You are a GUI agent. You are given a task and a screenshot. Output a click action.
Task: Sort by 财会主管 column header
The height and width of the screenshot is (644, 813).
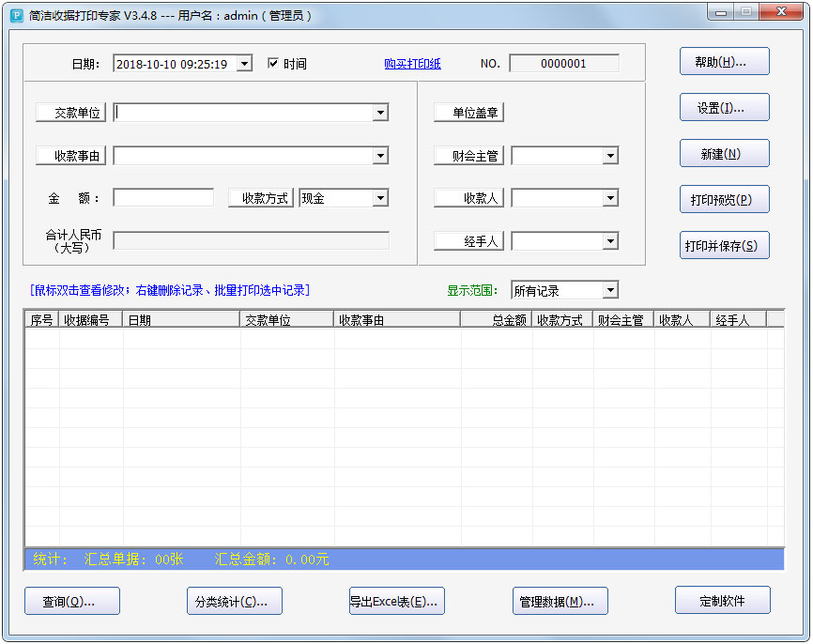[x=623, y=320]
